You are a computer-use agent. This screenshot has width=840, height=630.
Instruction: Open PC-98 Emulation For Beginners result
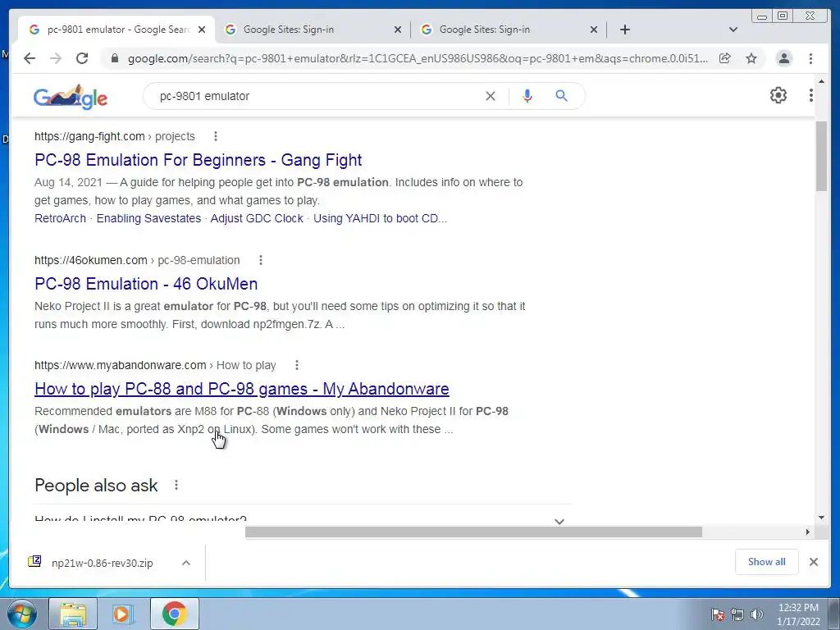point(199,160)
